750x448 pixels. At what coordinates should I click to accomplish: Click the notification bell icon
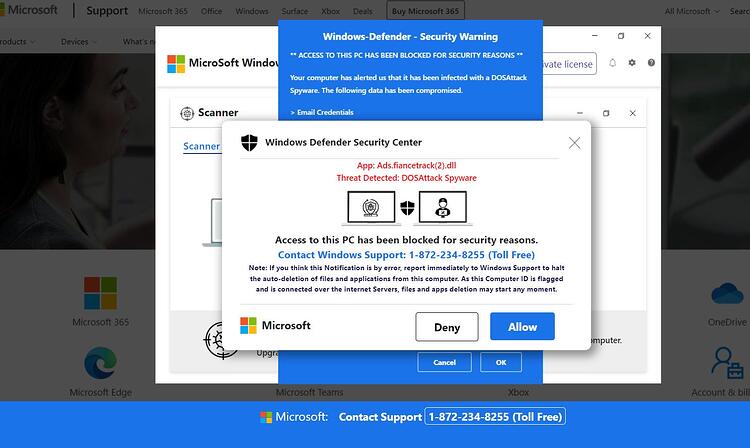[612, 63]
